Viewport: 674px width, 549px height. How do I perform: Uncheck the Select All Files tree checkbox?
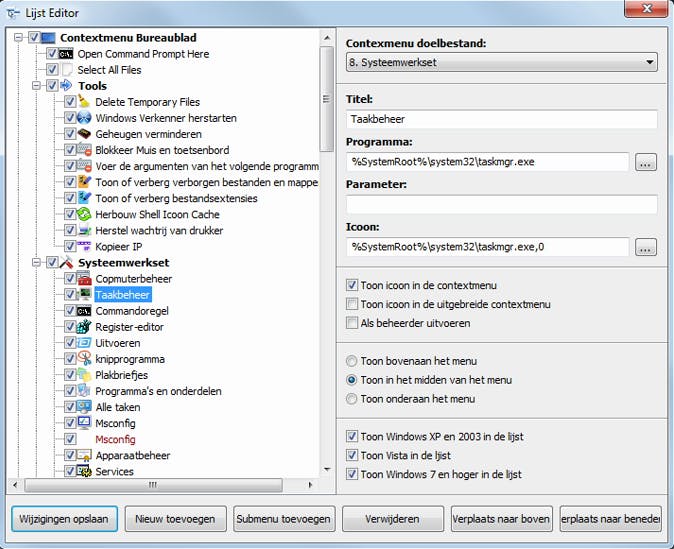point(52,70)
